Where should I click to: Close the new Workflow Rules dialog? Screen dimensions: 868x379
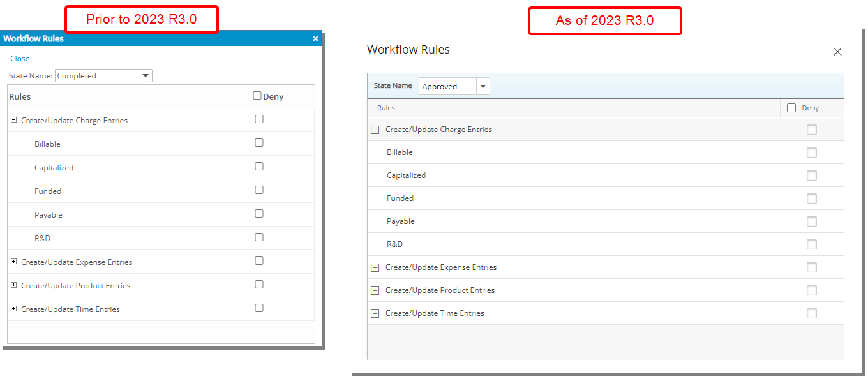(838, 52)
